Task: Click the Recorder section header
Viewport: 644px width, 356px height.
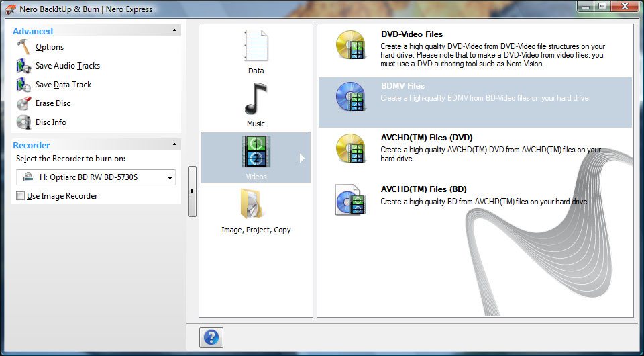Action: (96, 145)
